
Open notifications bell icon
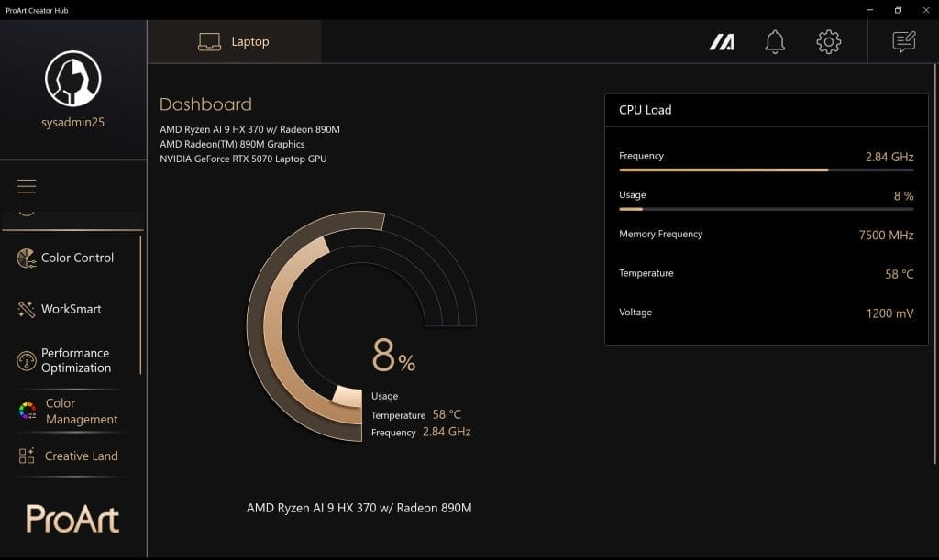click(775, 42)
